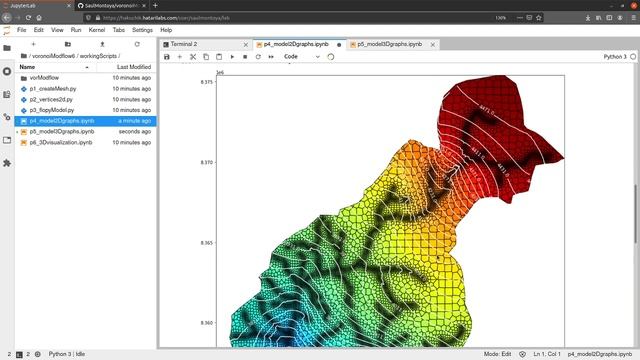Click the Mode: Edit status bar entry

click(497, 354)
